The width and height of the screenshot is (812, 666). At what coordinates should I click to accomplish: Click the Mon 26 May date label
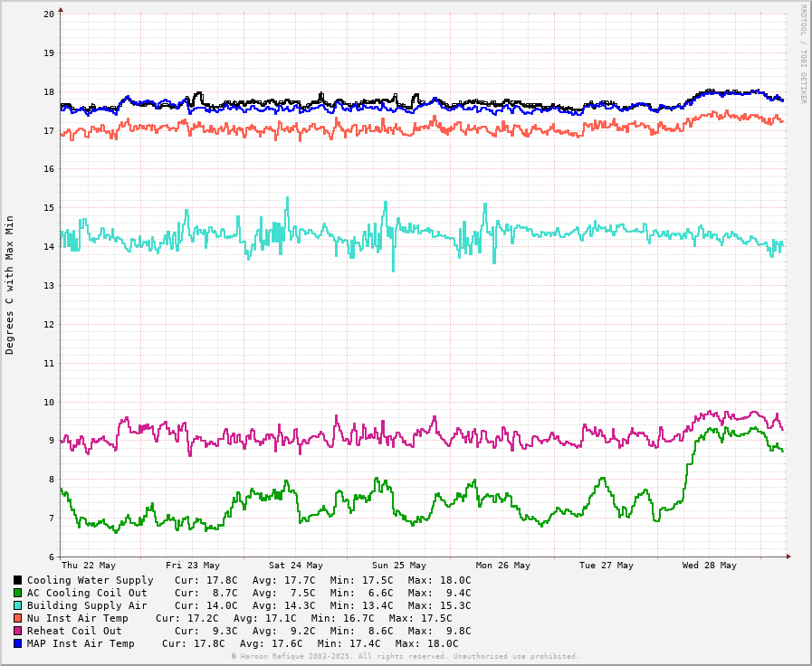(503, 566)
